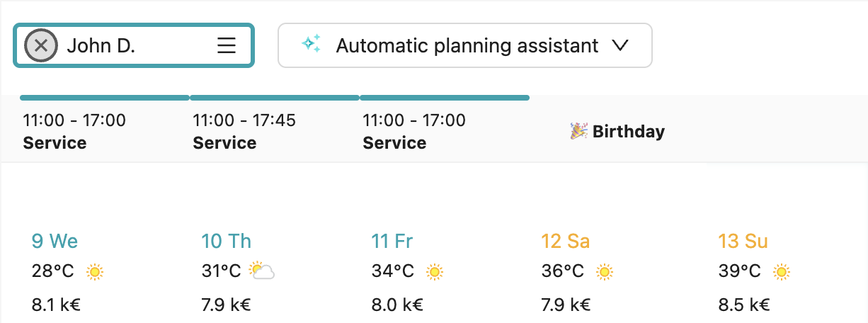The height and width of the screenshot is (323, 868).
Task: Select the 9 We day header
Action: click(55, 242)
